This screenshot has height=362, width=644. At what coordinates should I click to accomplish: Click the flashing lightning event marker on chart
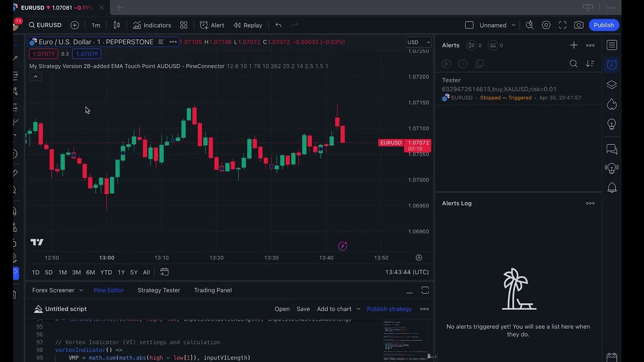pos(343,246)
